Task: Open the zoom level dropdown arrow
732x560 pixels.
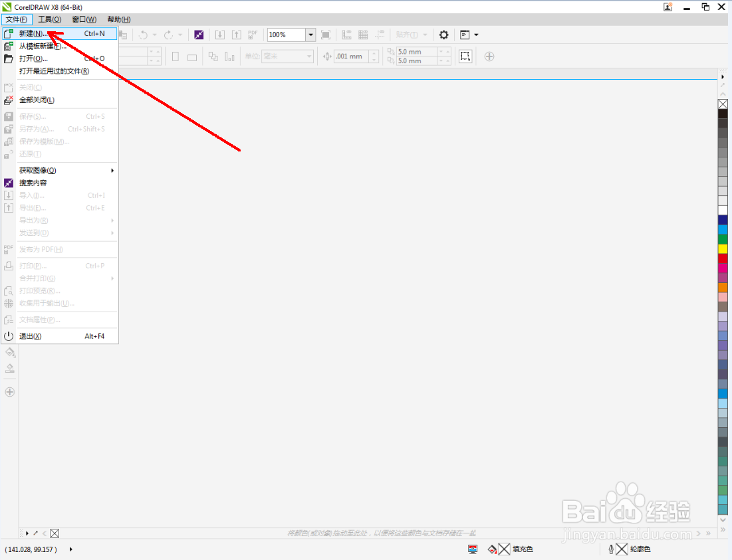Action: (311, 35)
